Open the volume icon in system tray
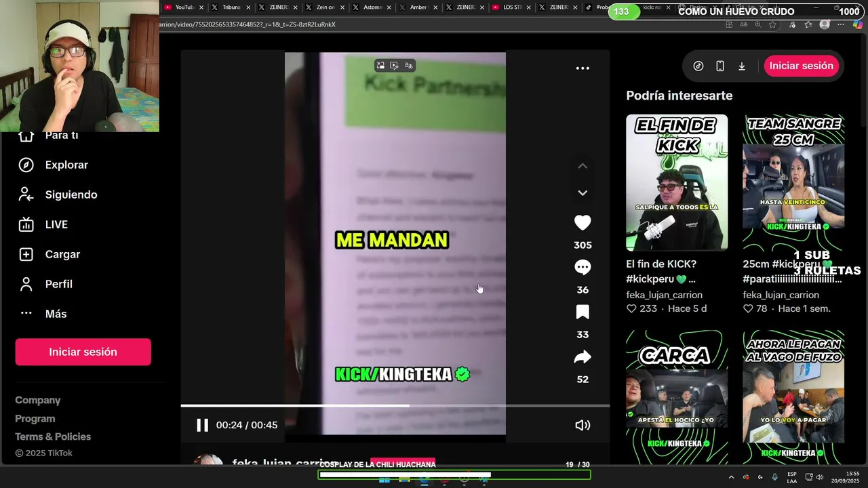 point(820,477)
